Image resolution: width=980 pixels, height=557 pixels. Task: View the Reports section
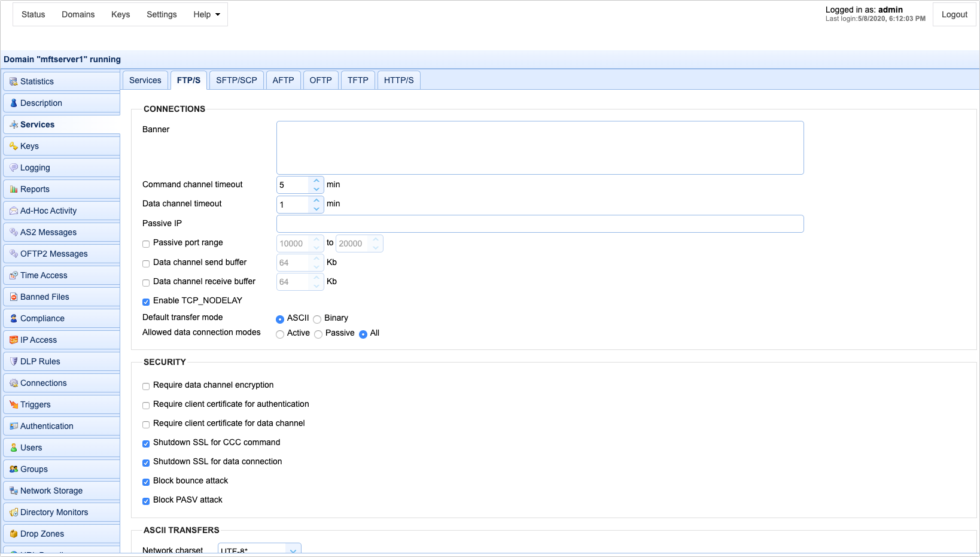coord(35,189)
